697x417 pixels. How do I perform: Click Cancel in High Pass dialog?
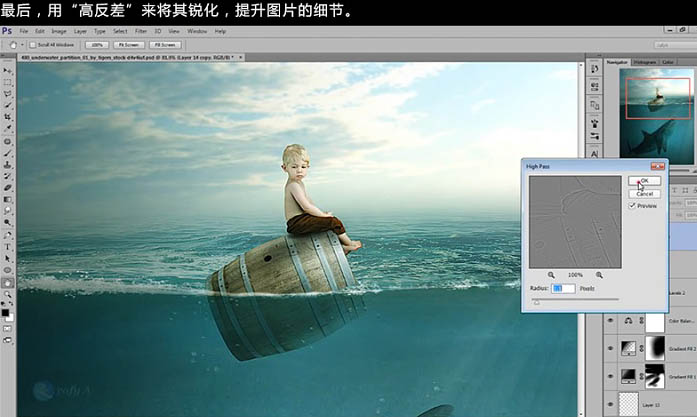(644, 194)
